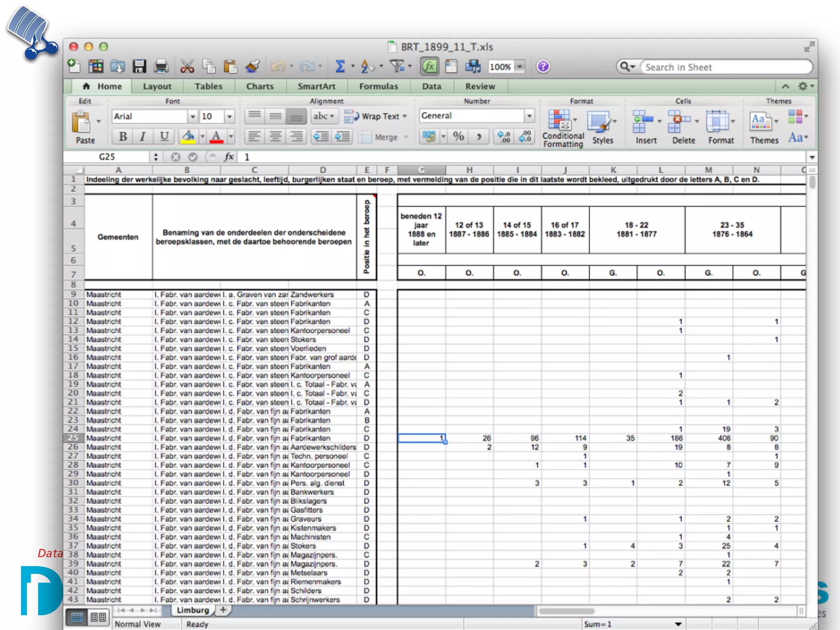Cancel formula entry with X button

coord(176,157)
